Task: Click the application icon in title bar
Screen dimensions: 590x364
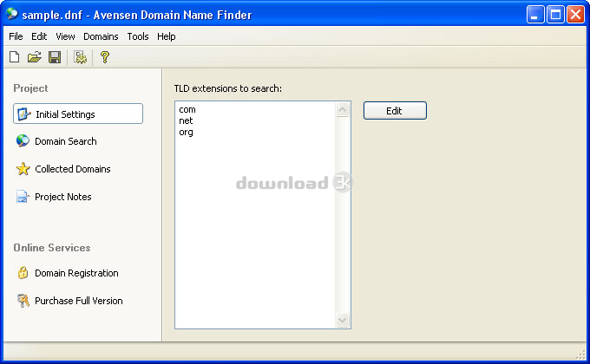Action: (x=12, y=14)
